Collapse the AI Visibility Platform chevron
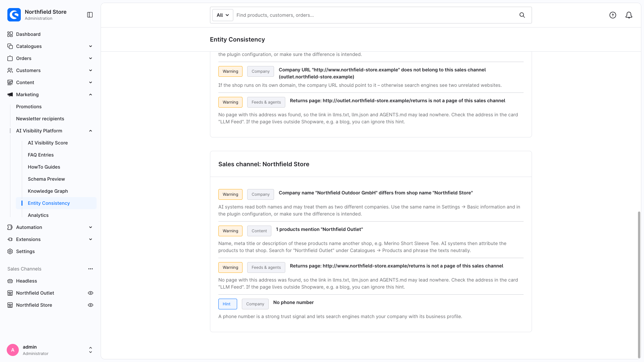This screenshot has height=362, width=644. point(91,131)
